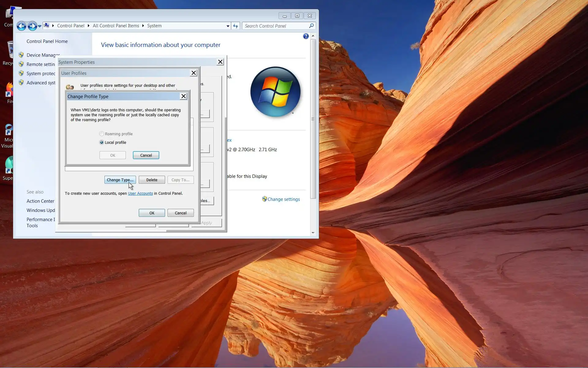Click the blue Back navigation arrow
The height and width of the screenshot is (368, 588).
coord(21,26)
